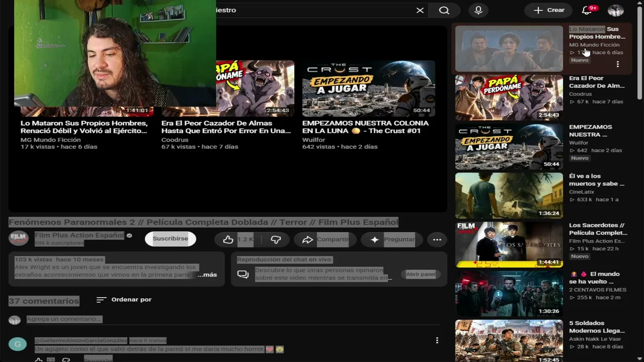This screenshot has width=644, height=362.
Task: Click the video title Fenómenos Paranormales 2
Action: 203,222
